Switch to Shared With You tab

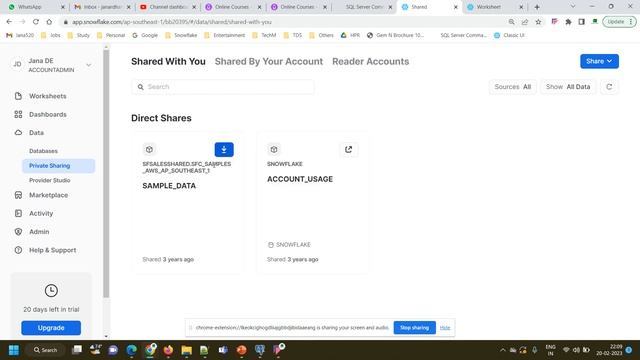[x=168, y=61]
